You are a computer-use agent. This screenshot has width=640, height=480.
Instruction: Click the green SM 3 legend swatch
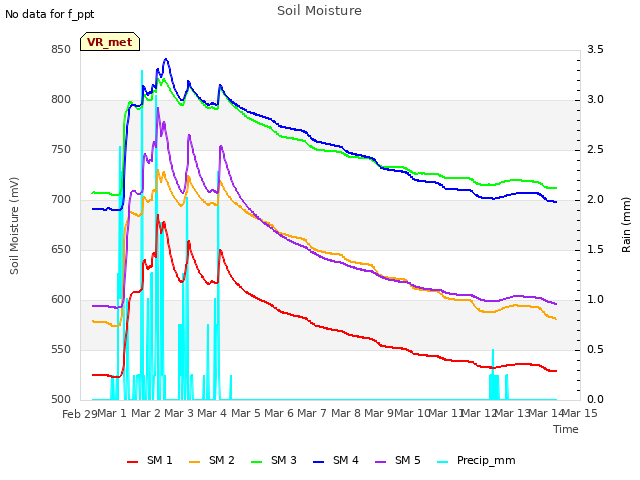tap(257, 462)
